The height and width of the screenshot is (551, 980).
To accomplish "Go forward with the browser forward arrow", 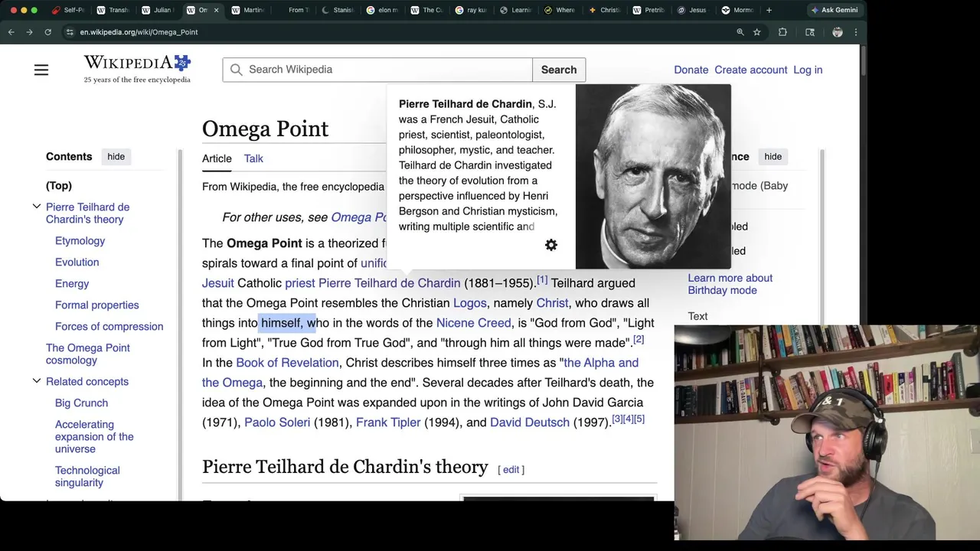I will pos(29,32).
